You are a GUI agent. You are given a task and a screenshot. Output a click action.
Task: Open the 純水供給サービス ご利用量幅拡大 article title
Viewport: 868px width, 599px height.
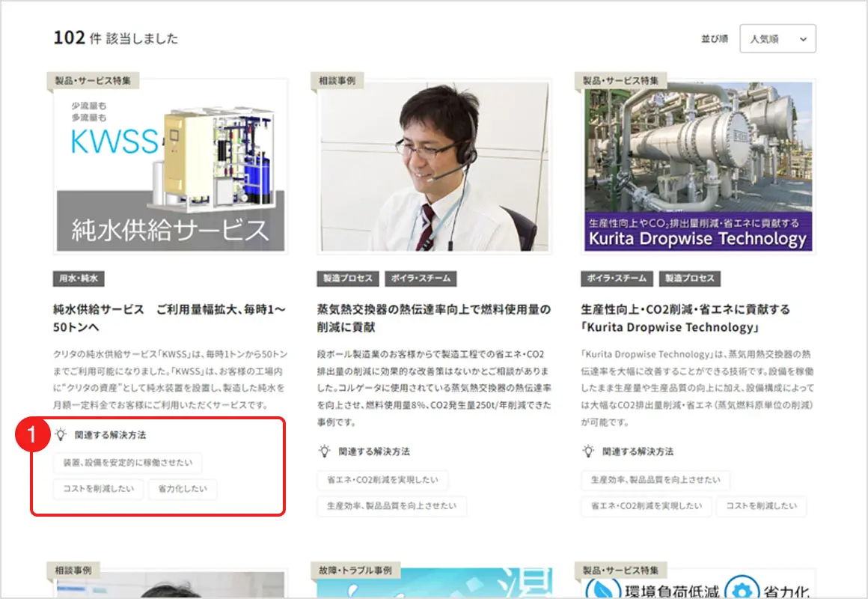[x=169, y=317]
